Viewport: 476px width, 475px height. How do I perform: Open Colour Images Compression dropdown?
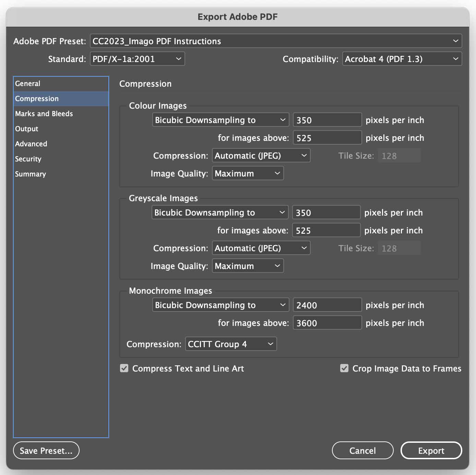tap(261, 156)
